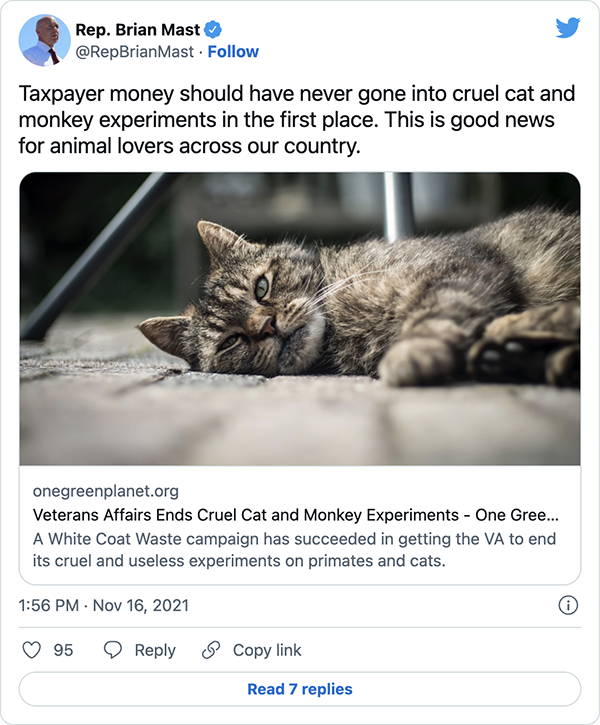This screenshot has width=600, height=725.
Task: Open Rep. Brian Mast's profile avatar
Action: click(41, 40)
